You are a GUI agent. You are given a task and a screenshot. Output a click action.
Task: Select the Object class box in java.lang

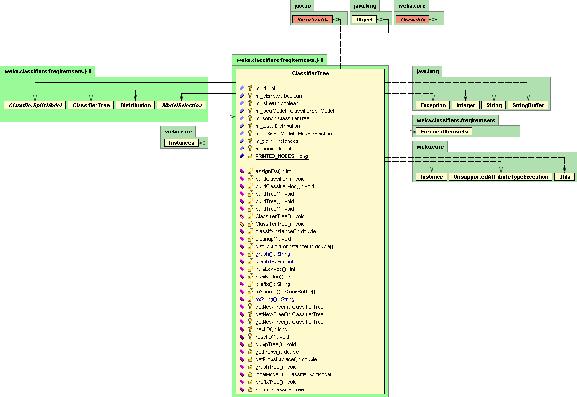coord(364,20)
